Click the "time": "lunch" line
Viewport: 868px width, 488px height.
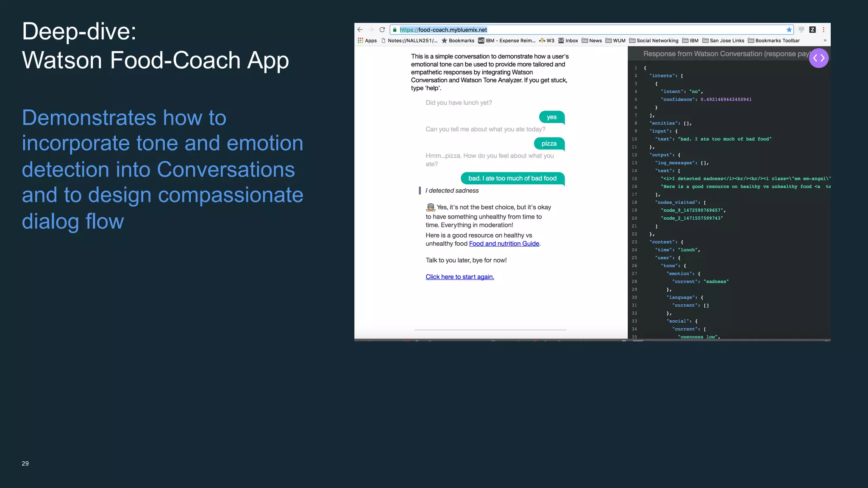[677, 250]
